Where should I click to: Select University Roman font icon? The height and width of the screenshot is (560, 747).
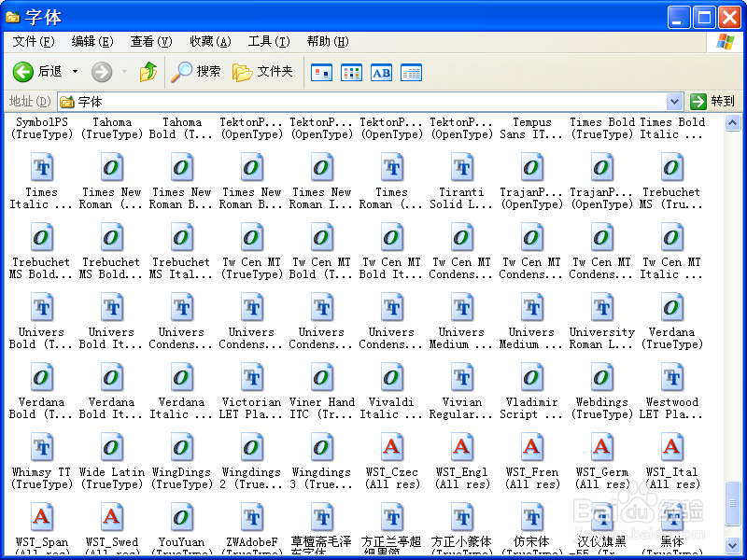click(x=602, y=307)
